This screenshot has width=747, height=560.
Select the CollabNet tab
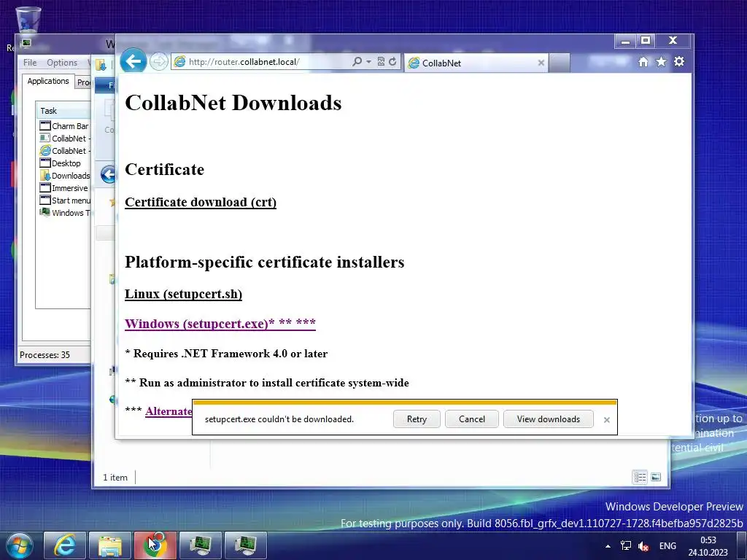click(x=476, y=63)
